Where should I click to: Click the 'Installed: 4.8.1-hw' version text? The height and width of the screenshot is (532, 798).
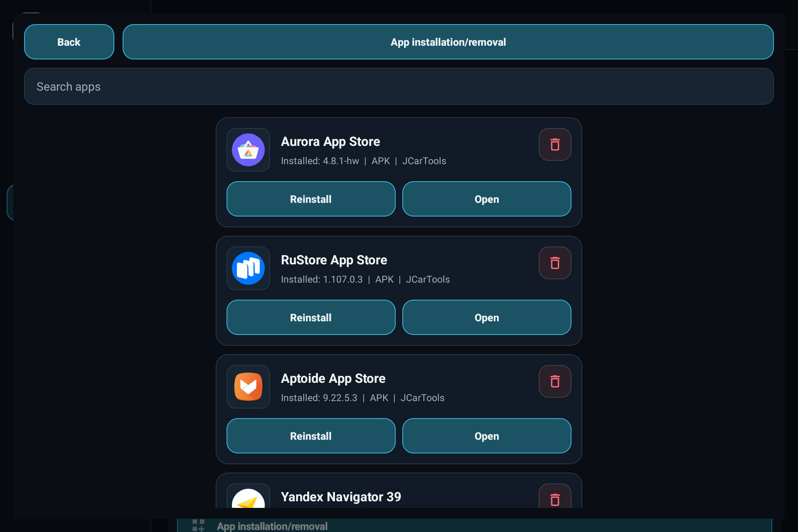320,161
